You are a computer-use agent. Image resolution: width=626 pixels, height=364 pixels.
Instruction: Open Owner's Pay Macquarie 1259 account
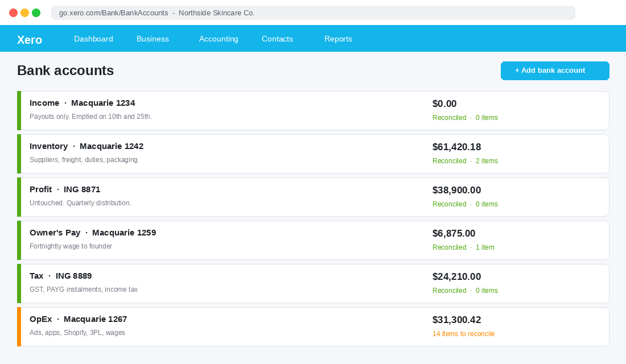tap(313, 240)
